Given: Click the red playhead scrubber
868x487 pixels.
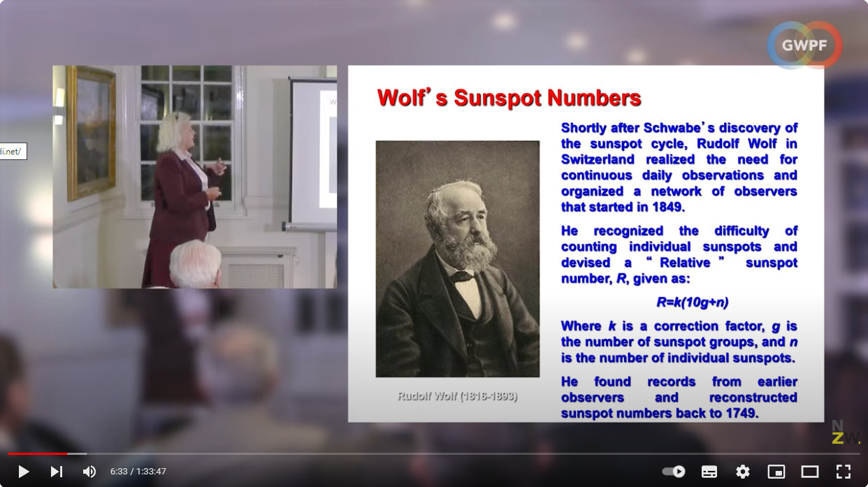Looking at the screenshot, I should (x=68, y=453).
